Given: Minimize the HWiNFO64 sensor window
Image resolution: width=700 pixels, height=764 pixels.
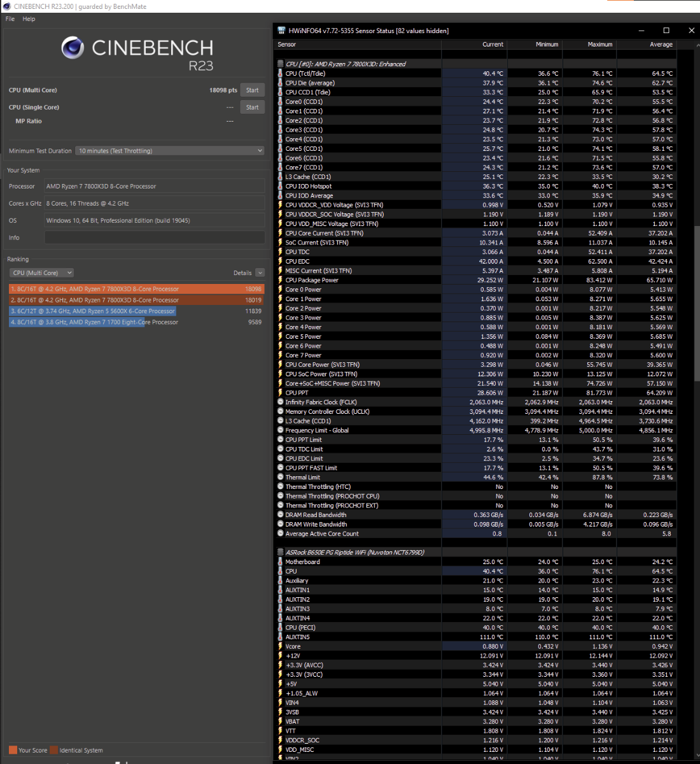Looking at the screenshot, I should point(642,31).
